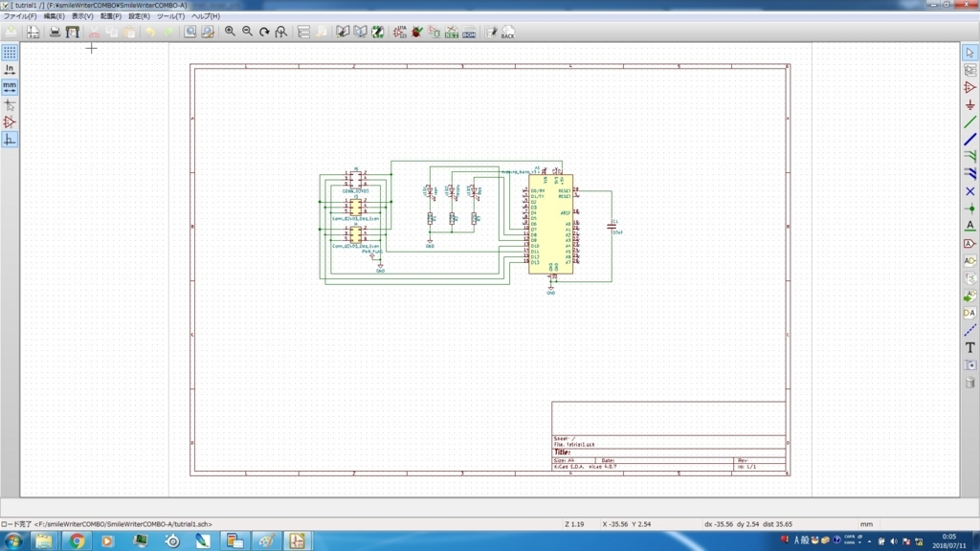The height and width of the screenshot is (551, 980).
Task: Click the mm units status text
Action: [866, 524]
